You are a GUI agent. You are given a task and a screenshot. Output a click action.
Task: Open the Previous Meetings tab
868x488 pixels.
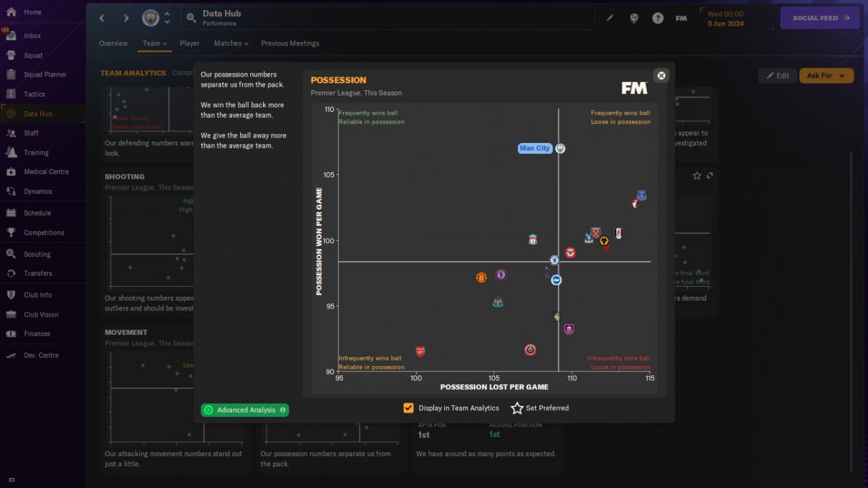click(290, 43)
